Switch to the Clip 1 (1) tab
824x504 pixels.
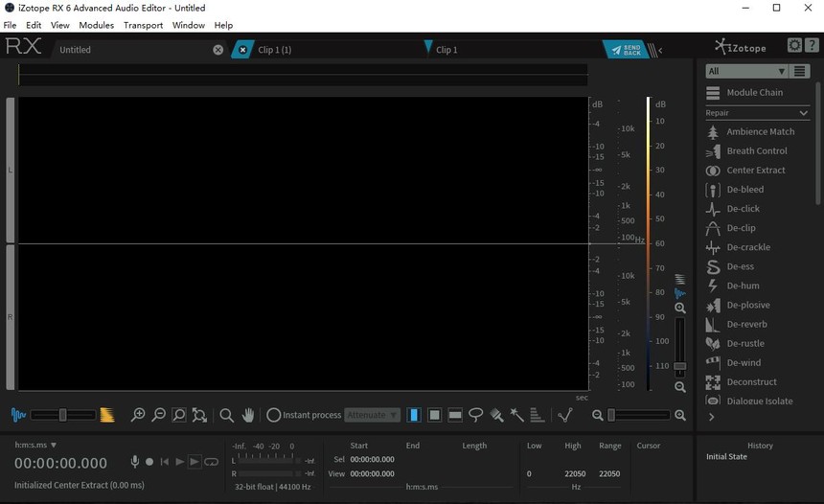coord(336,50)
